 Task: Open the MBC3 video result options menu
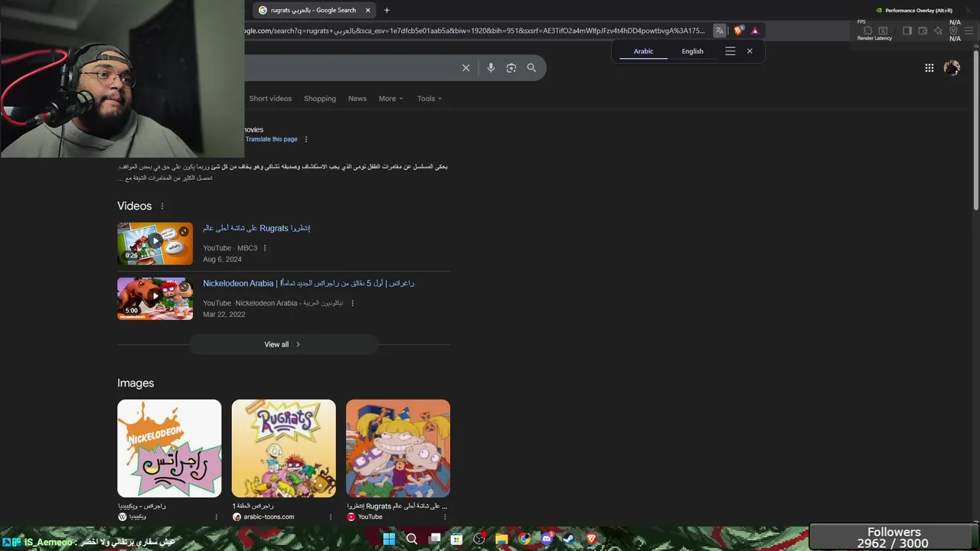click(x=265, y=248)
